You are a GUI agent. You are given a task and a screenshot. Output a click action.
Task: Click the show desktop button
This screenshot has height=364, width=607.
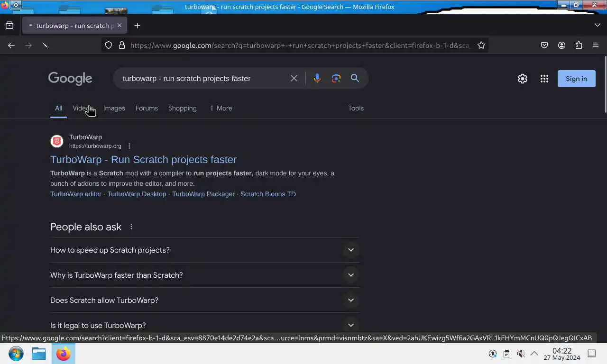592,354
